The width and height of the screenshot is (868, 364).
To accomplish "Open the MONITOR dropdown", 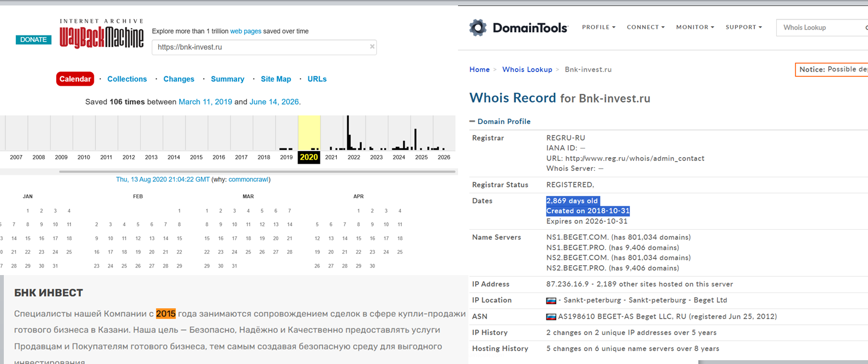I will (x=695, y=27).
